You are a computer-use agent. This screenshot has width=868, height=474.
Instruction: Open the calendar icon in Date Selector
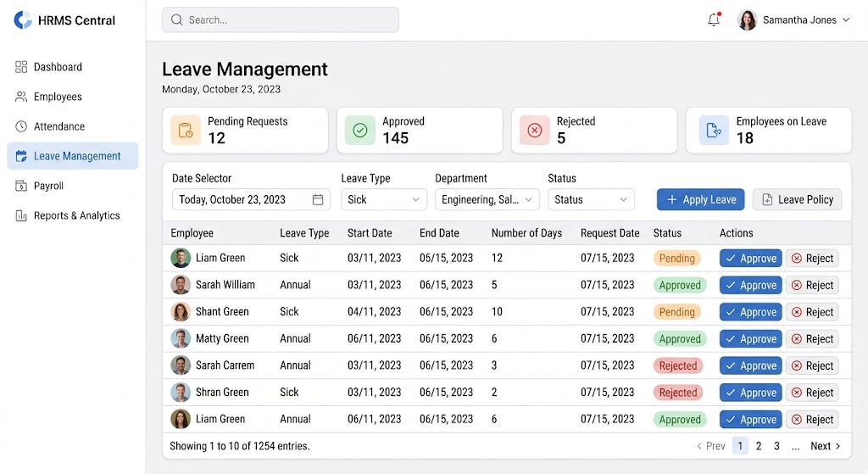coord(318,200)
